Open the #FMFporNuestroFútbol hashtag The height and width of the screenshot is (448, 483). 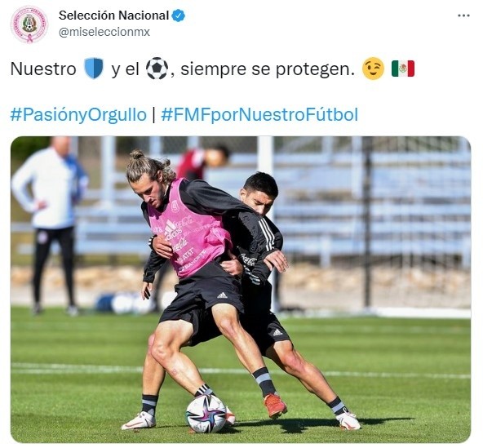coord(259,114)
